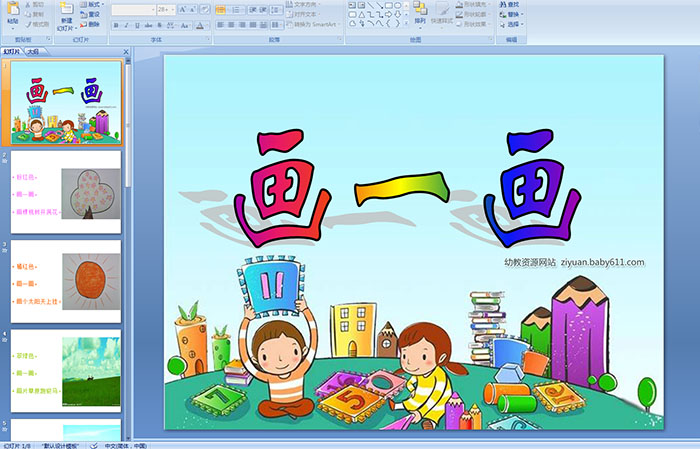Viewport: 700px width, 449px height.
Task: Pick the Left Brace shape
Action: (388, 24)
